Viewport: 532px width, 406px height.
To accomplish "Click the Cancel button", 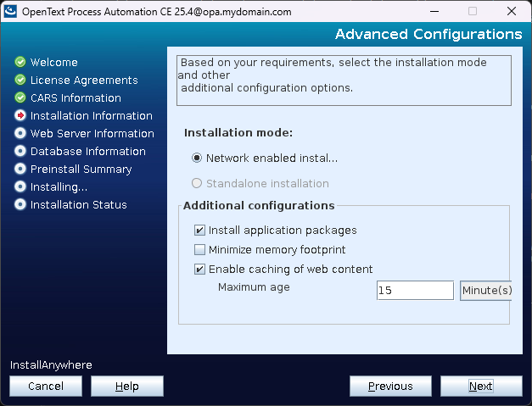I will pos(46,386).
